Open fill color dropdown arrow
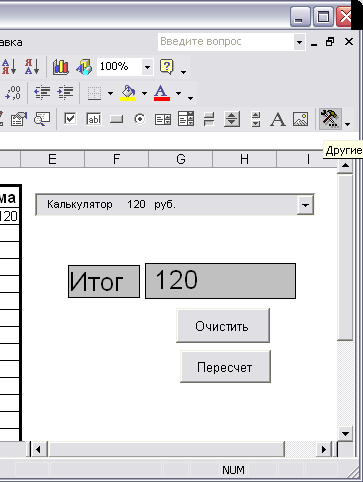Viewport: 363px width, 482px height. click(144, 93)
